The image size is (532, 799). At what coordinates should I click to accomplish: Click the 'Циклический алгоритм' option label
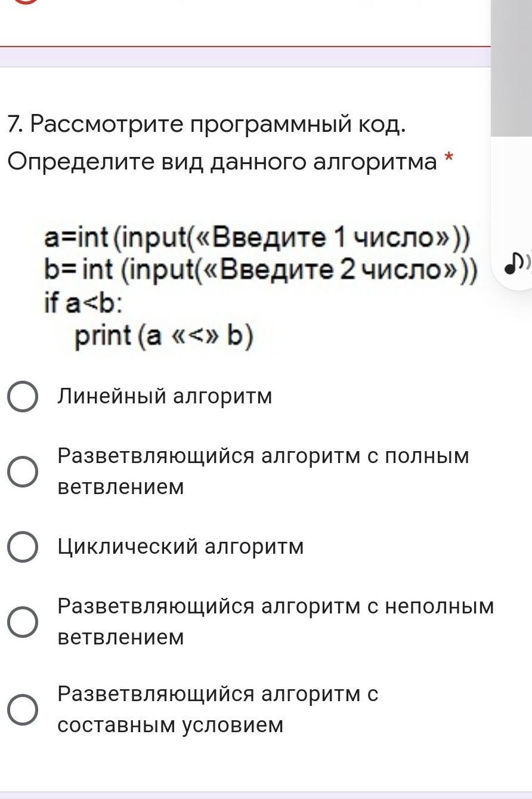click(x=180, y=547)
